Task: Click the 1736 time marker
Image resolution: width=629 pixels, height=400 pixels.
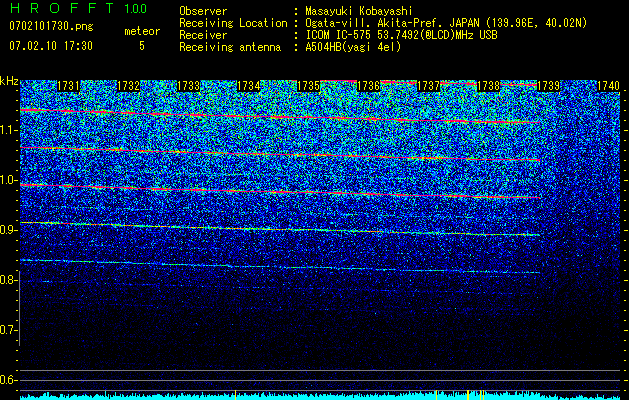Action: point(369,86)
